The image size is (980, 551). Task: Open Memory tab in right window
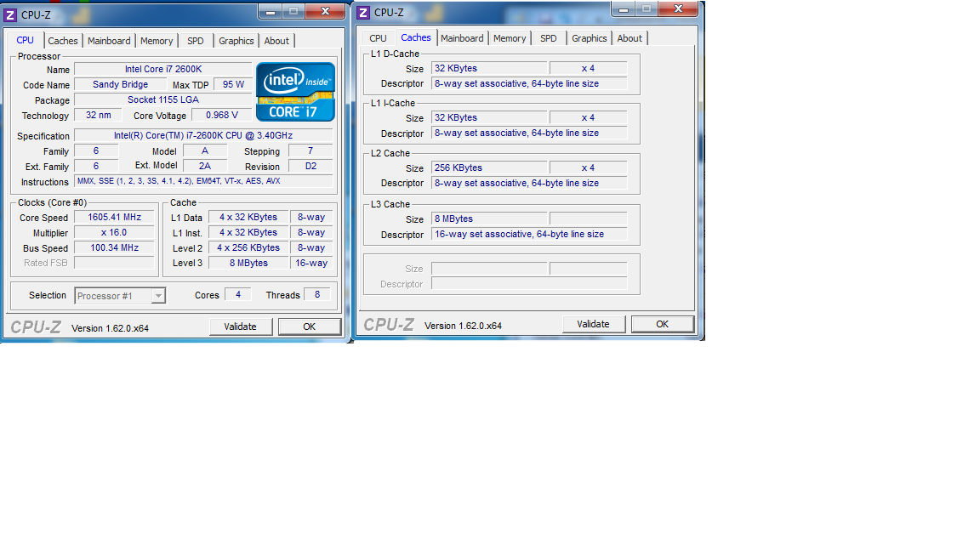point(510,38)
